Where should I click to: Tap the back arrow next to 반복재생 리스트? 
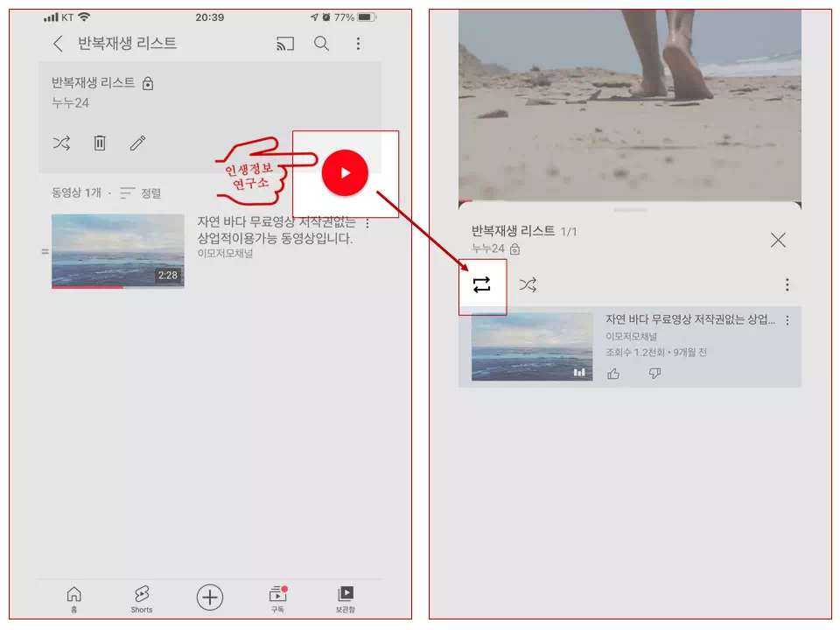[59, 44]
